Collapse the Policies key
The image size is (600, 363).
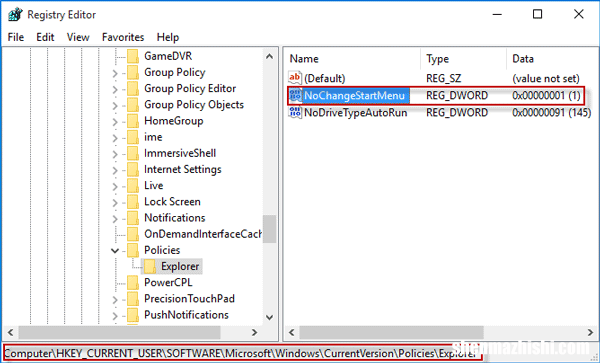(x=115, y=251)
